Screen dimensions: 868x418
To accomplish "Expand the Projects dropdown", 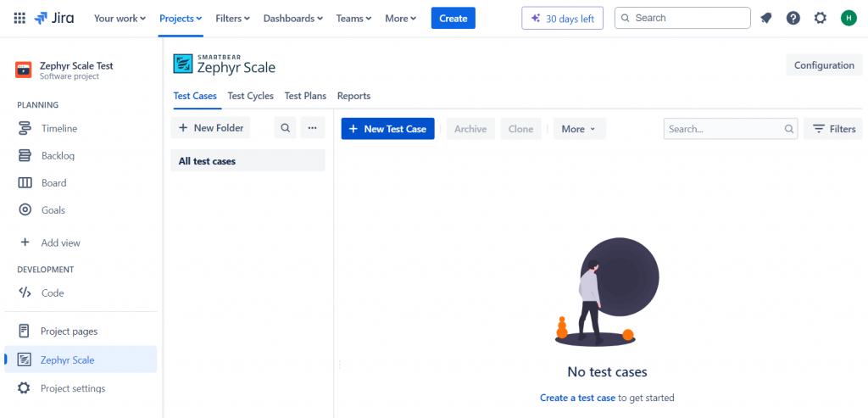I will tap(181, 19).
